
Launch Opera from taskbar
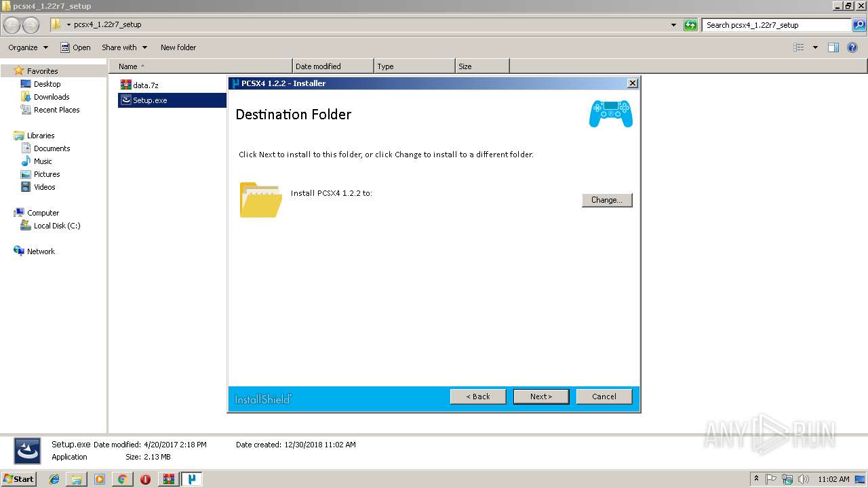click(145, 479)
